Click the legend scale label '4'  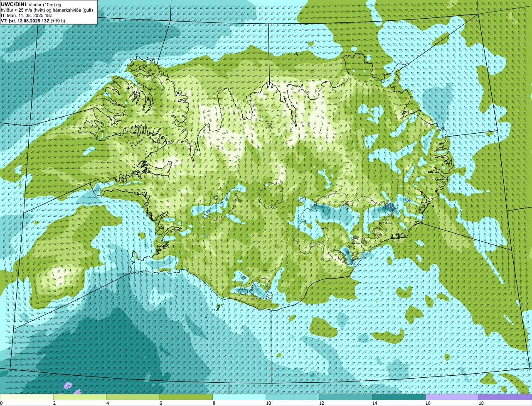tap(108, 403)
